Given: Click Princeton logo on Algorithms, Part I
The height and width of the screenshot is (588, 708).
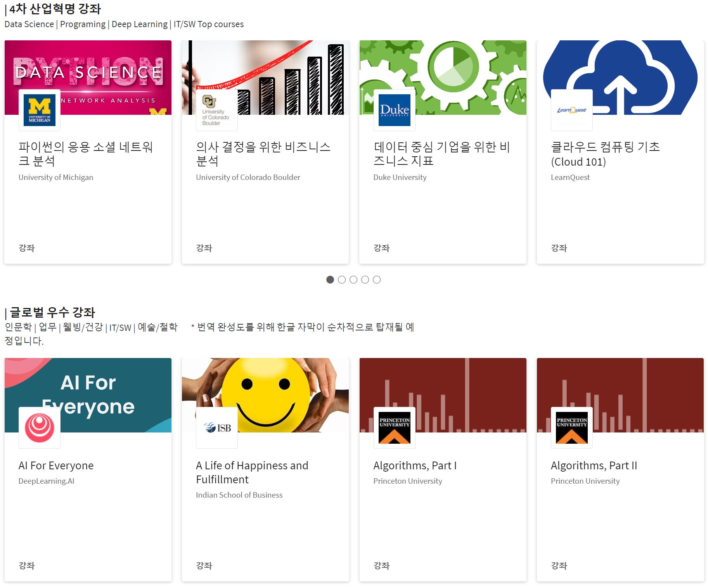Looking at the screenshot, I should click(395, 428).
